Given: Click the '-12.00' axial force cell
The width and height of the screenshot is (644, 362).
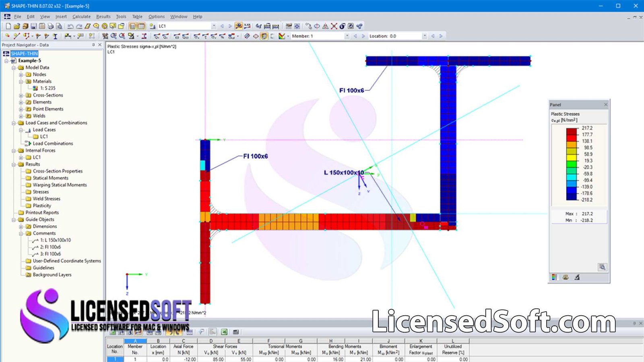Looking at the screenshot, I should coord(184,360).
